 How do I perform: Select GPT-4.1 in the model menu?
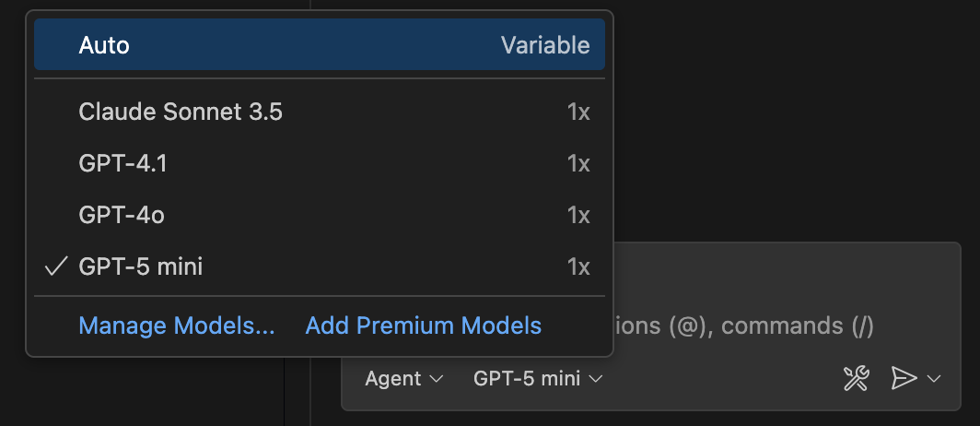123,164
